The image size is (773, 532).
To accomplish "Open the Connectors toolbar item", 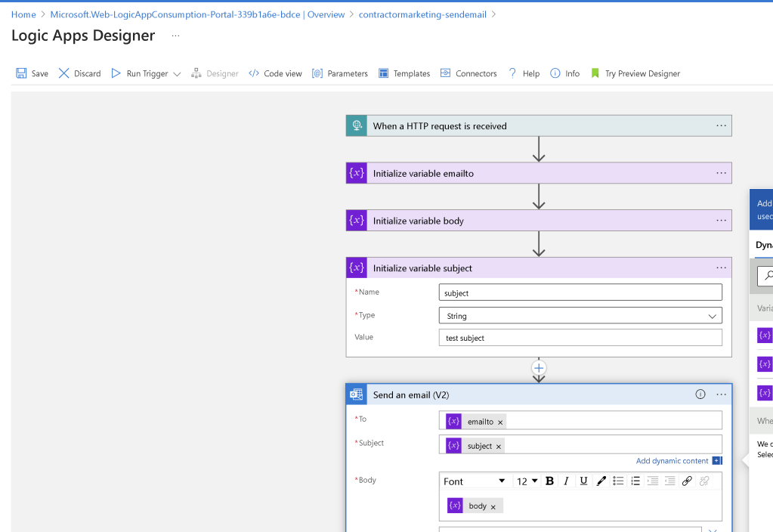I will tap(468, 73).
